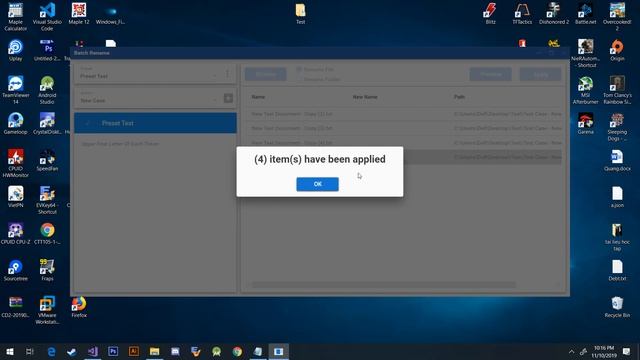The height and width of the screenshot is (360, 640).
Task: Select the VietPN desktop icon
Action: (x=16, y=197)
